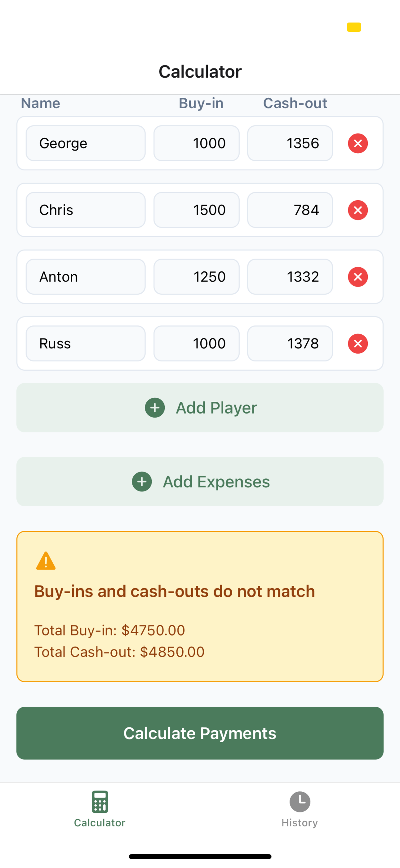This screenshot has width=400, height=868.
Task: Edit Chris's cash-out value 784
Action: click(x=290, y=210)
